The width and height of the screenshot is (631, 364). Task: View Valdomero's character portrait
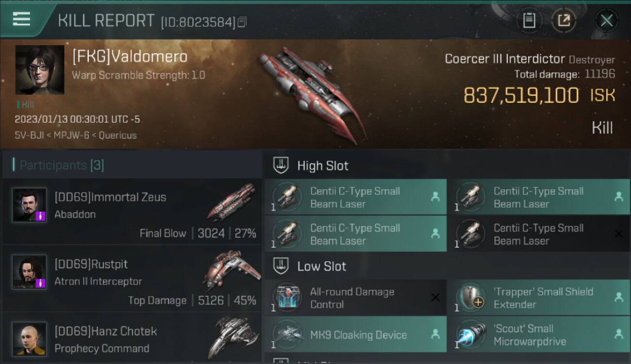(x=40, y=70)
